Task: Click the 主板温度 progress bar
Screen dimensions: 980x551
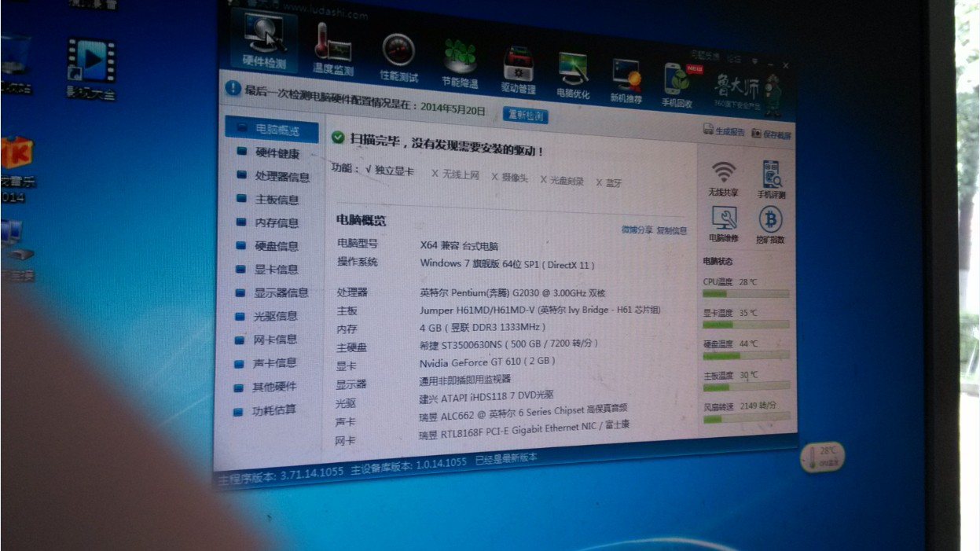Action: click(745, 387)
